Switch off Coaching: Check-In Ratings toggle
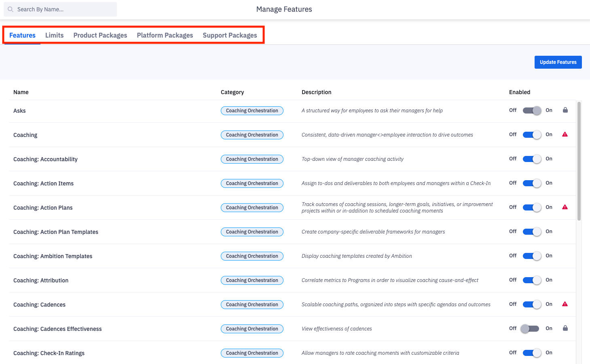 531,353
